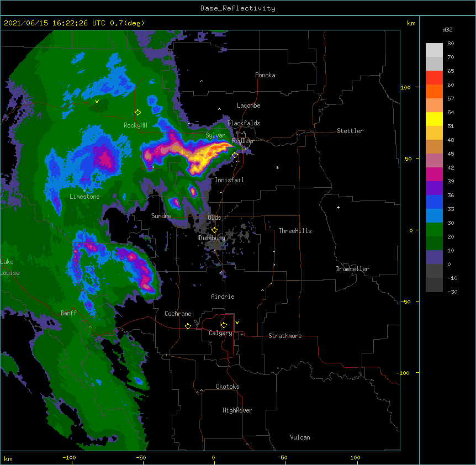This screenshot has height=465, width=476.
Task: Select the light blue 30-33 dBZ swatch
Action: pos(434,215)
